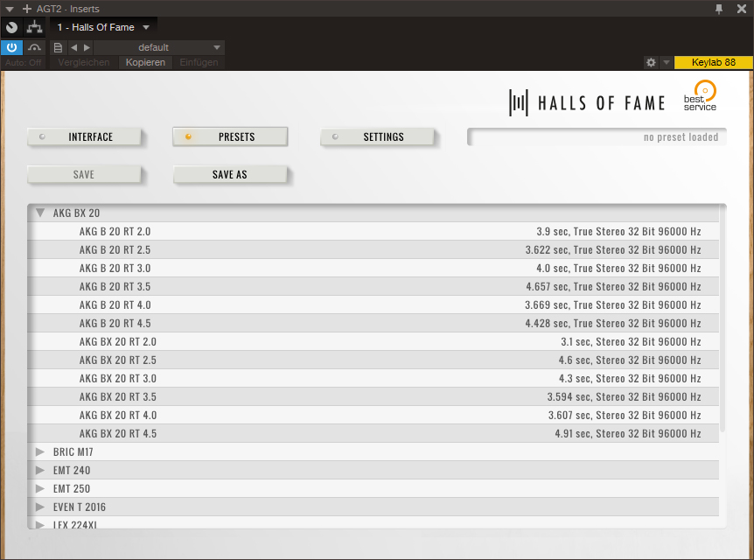Select preset AKG B 20 RT 3.5
The width and height of the screenshot is (754, 560).
pos(374,286)
